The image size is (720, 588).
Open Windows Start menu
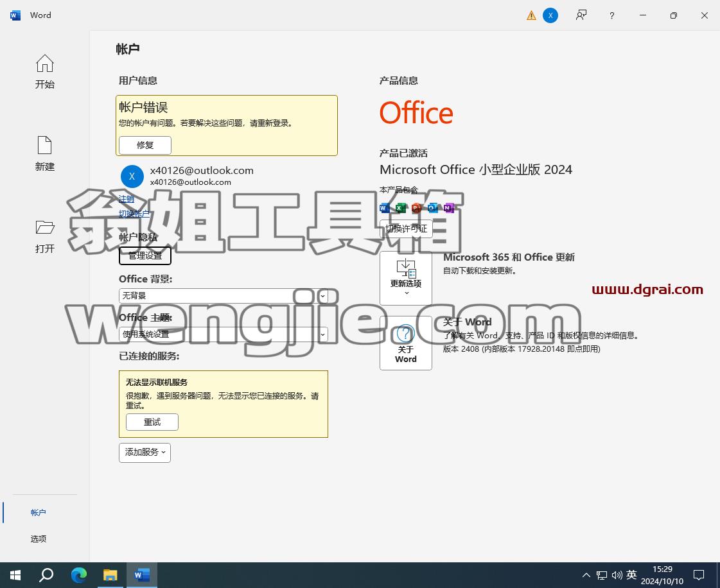[x=15, y=575]
